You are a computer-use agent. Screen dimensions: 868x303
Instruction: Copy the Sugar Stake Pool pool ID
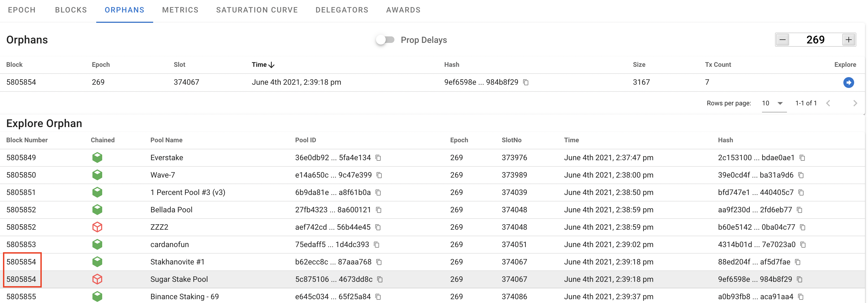pyautogui.click(x=380, y=279)
